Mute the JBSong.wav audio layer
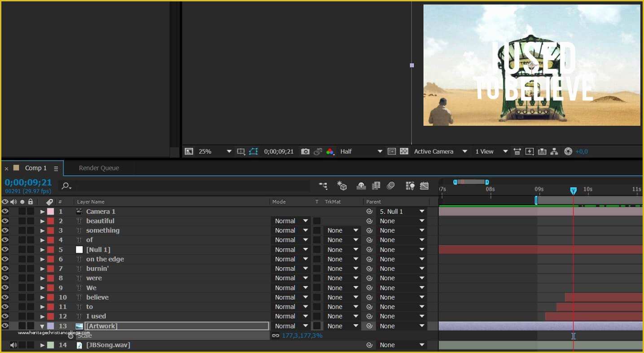644x353 pixels. click(13, 344)
